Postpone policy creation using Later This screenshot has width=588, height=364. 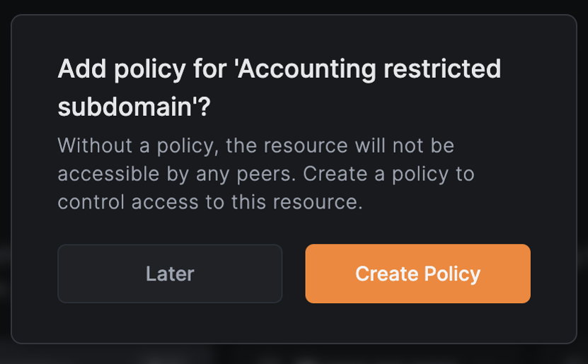click(x=170, y=274)
